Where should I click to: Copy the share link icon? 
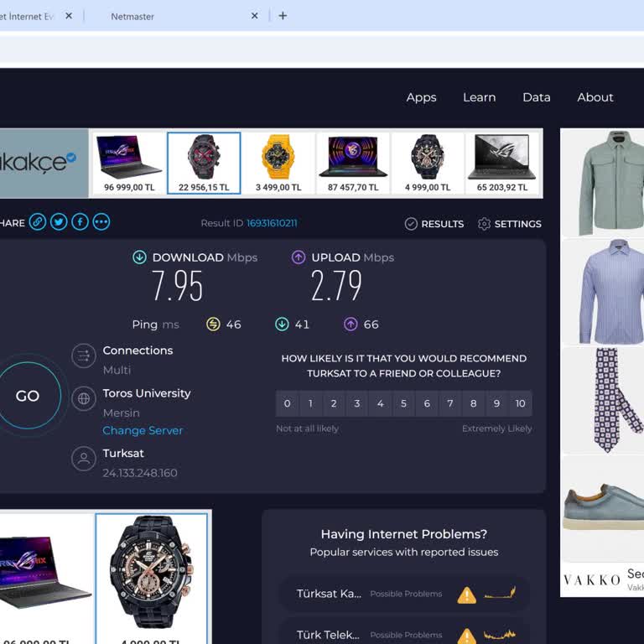38,222
